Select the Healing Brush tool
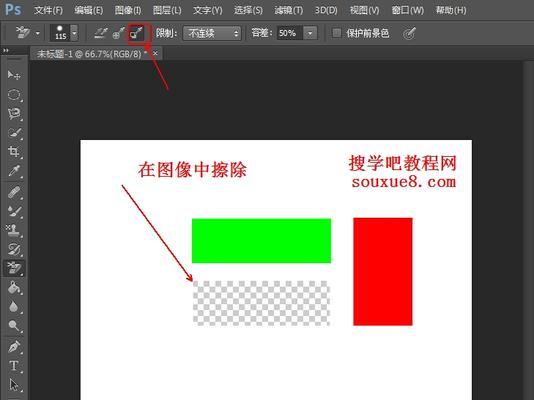 [14, 193]
